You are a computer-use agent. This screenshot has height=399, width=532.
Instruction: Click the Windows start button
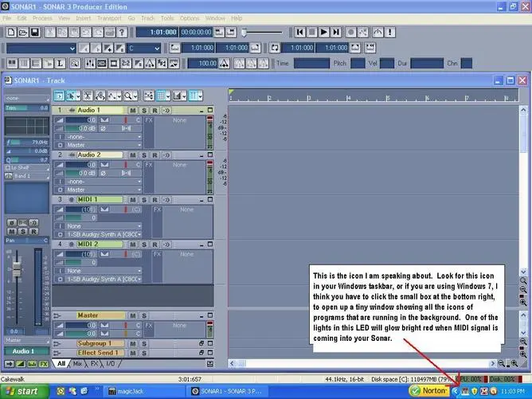[x=24, y=391]
